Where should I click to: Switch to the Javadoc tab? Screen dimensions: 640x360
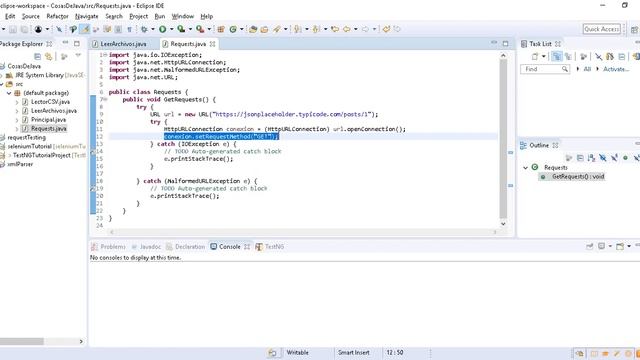(x=146, y=247)
